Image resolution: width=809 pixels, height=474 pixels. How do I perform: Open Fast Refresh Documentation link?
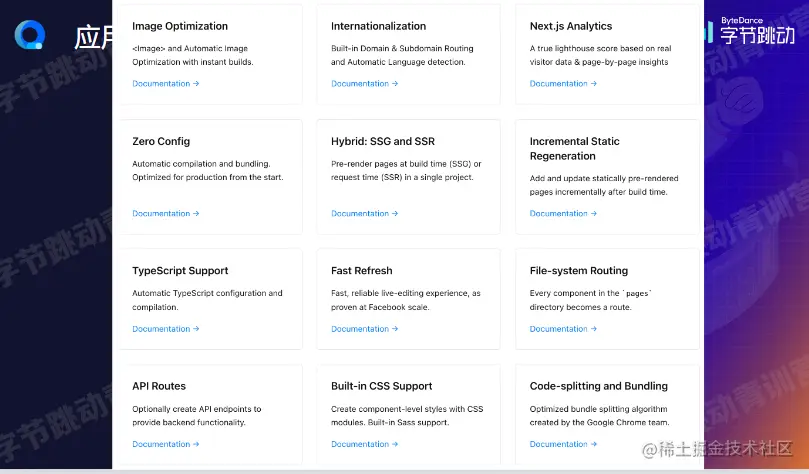coord(364,329)
